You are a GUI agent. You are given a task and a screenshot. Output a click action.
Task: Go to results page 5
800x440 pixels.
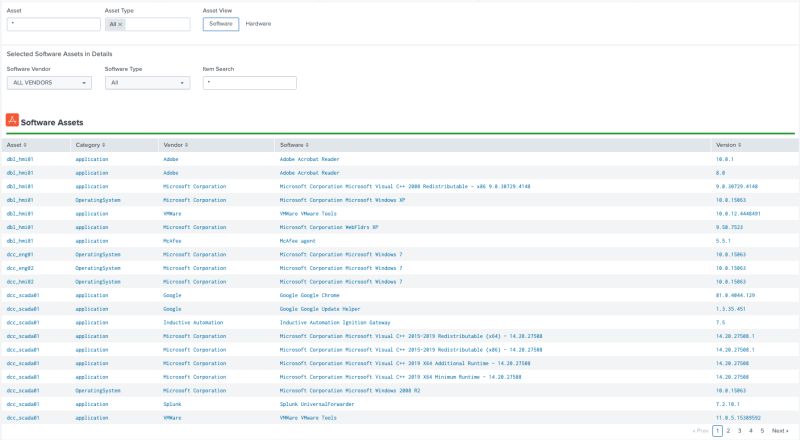pyautogui.click(x=762, y=431)
